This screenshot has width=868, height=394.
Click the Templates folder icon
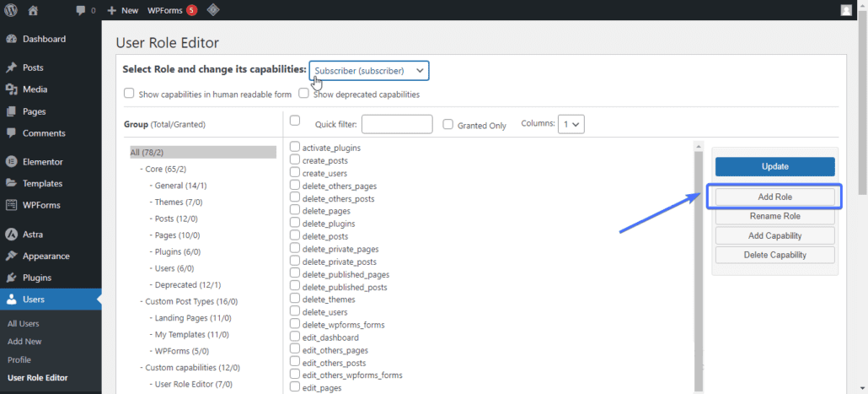coord(11,183)
